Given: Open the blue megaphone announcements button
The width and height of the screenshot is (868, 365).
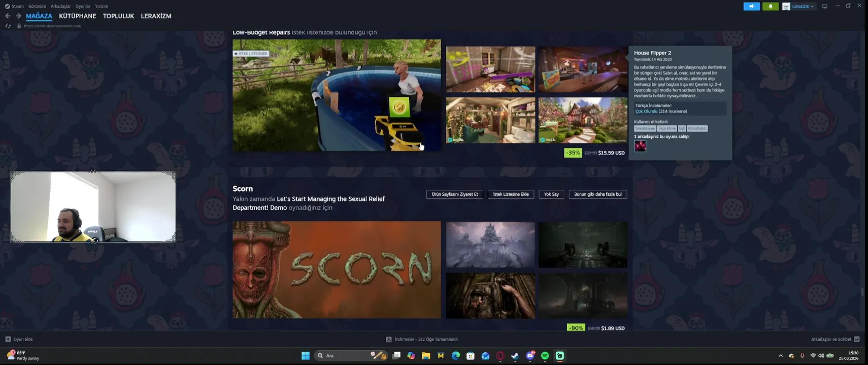Looking at the screenshot, I should point(751,6).
